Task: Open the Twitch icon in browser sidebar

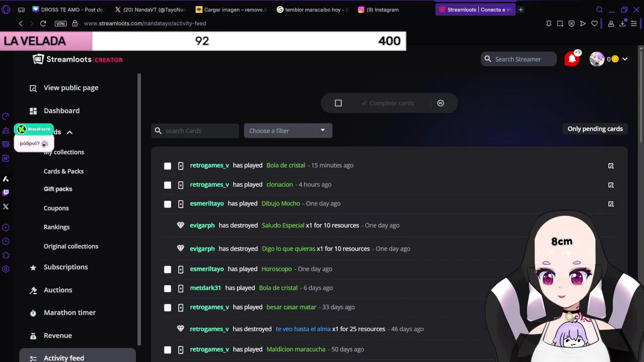Action: [x=6, y=193]
